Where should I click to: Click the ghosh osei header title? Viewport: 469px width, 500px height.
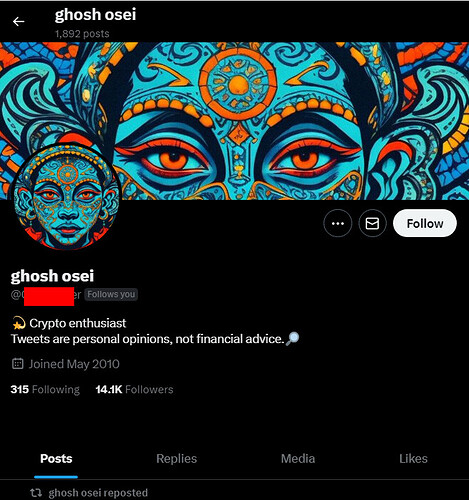[x=95, y=15]
